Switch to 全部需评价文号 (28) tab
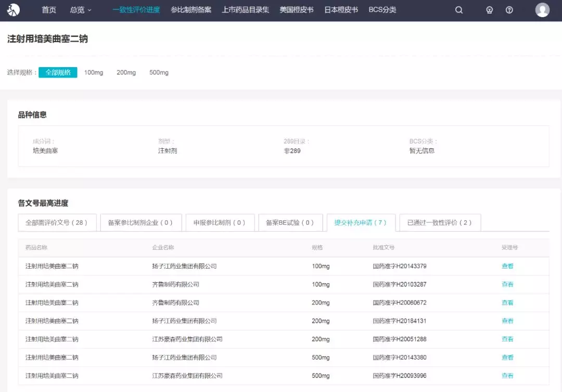 click(x=57, y=223)
